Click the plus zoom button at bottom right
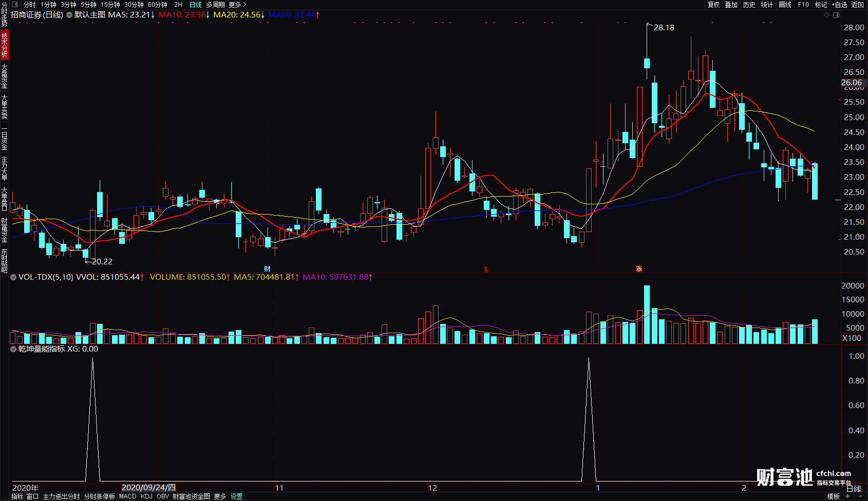Screen dimensions: 868x501 (847, 496)
